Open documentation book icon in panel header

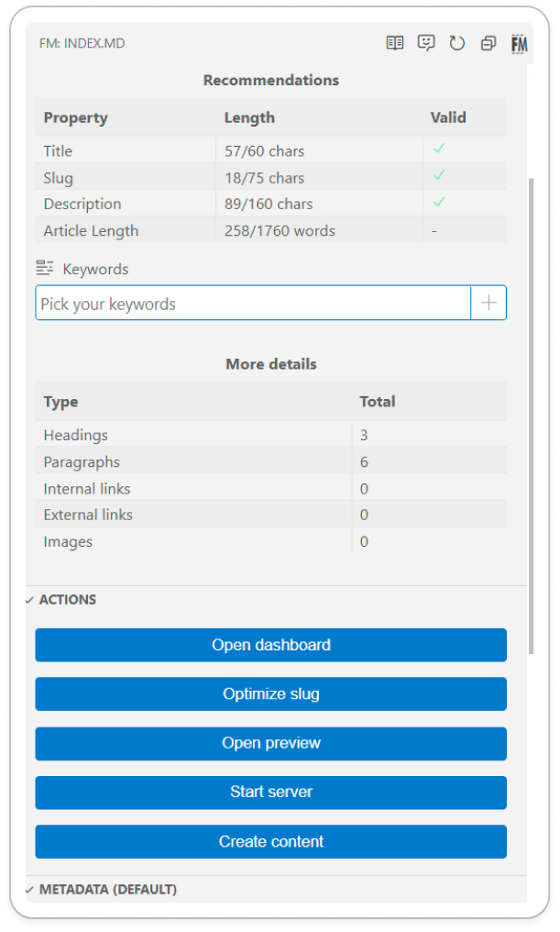pos(395,43)
